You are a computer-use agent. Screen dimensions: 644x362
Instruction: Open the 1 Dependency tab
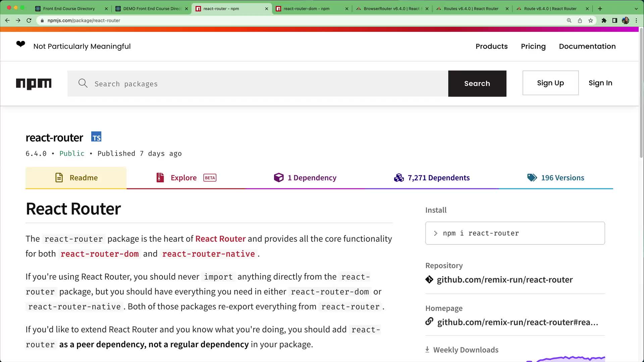coord(305,178)
